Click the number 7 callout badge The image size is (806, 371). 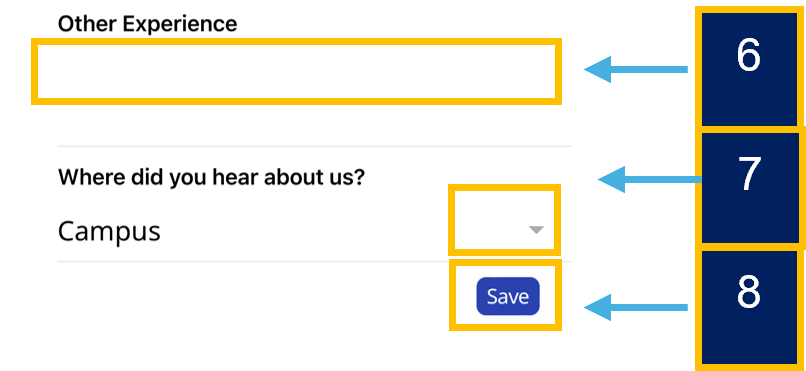pyautogui.click(x=748, y=188)
